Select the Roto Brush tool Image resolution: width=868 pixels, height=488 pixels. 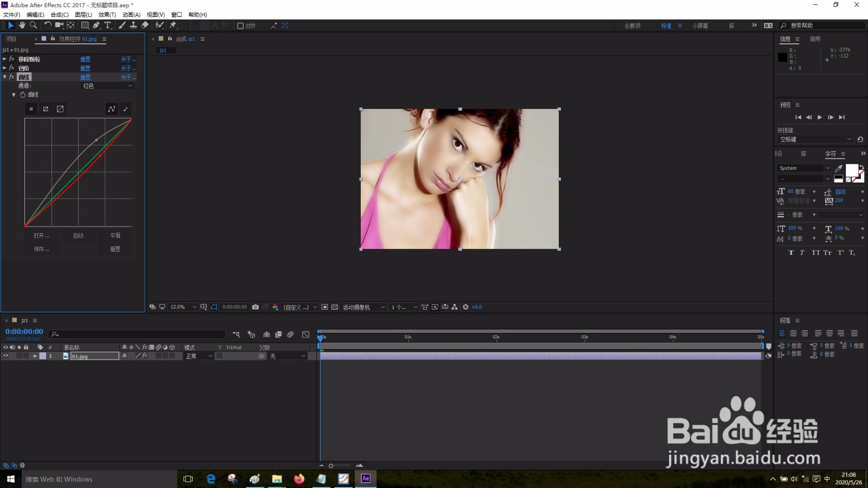pyautogui.click(x=159, y=25)
